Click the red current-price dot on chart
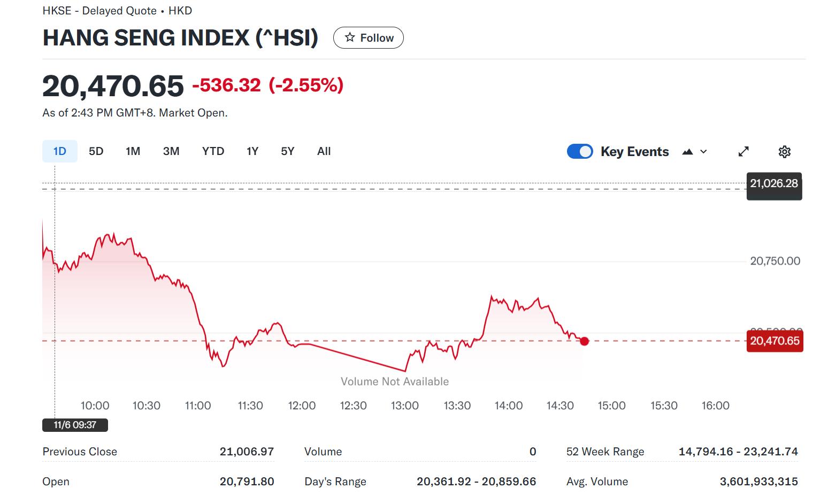828x504 pixels. (x=584, y=341)
